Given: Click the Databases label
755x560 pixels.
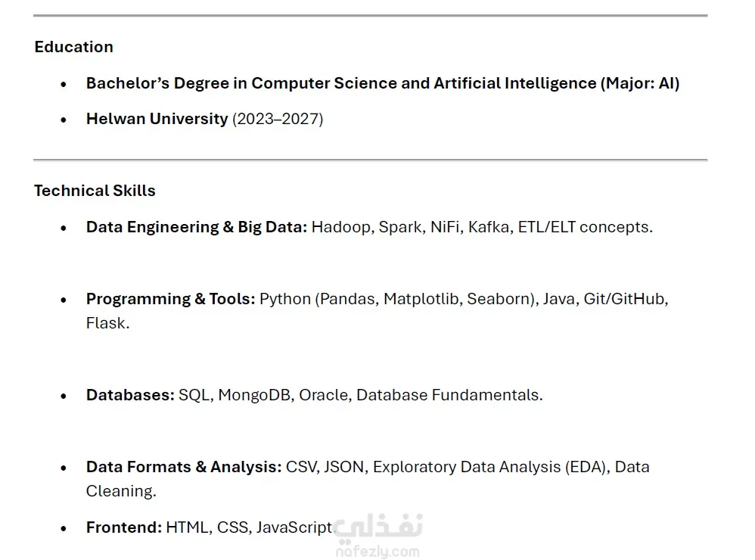Looking at the screenshot, I should [x=130, y=395].
